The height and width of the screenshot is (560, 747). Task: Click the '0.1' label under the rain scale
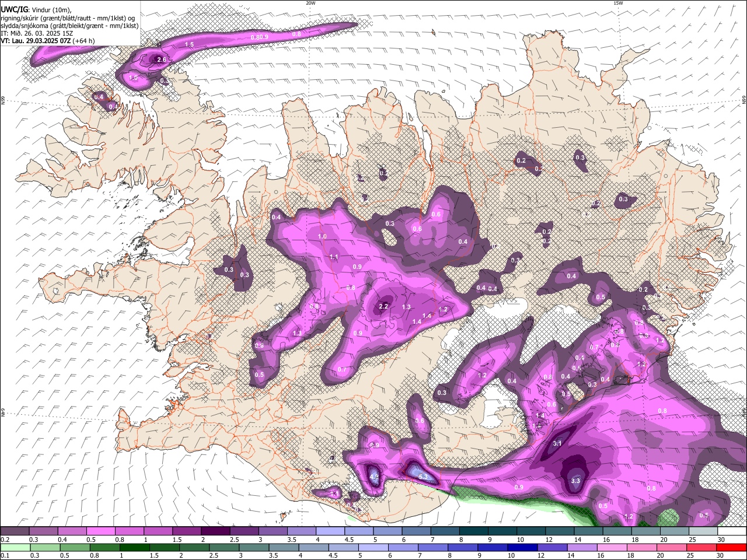(5, 556)
